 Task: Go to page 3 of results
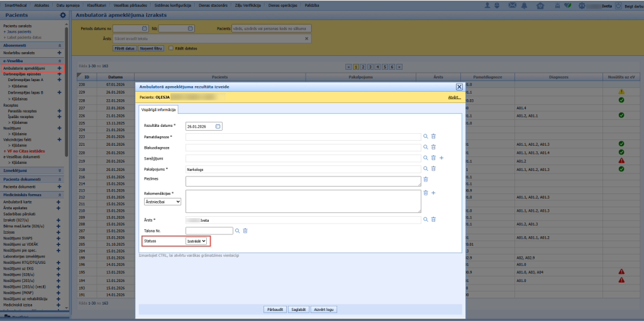pos(370,67)
